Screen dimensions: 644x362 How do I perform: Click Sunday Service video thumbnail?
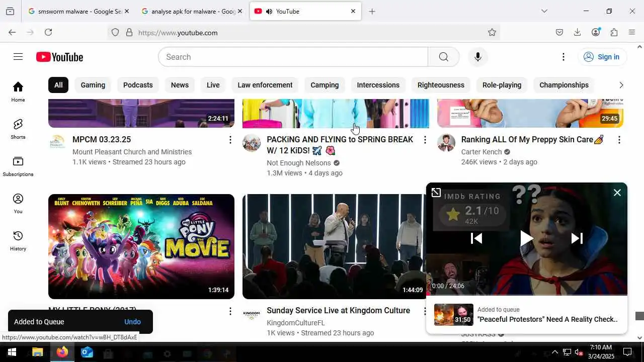click(334, 246)
